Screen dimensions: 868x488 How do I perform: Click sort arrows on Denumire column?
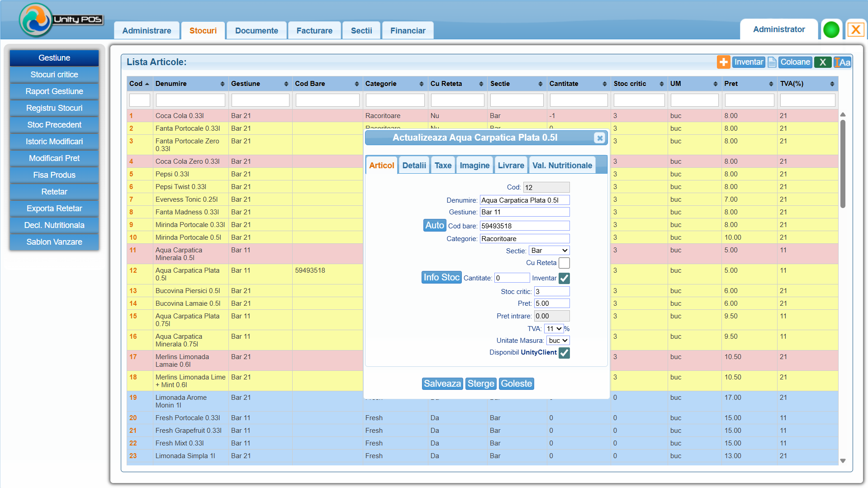click(222, 84)
